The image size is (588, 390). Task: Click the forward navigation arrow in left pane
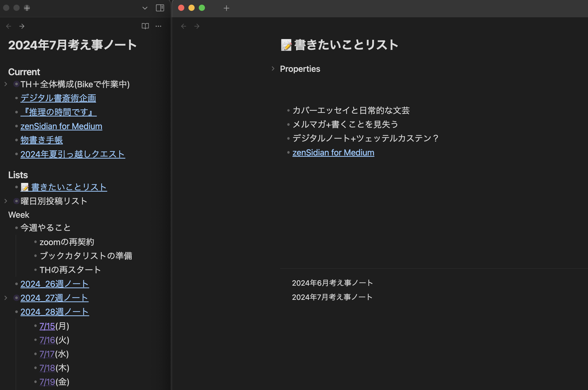pos(22,26)
